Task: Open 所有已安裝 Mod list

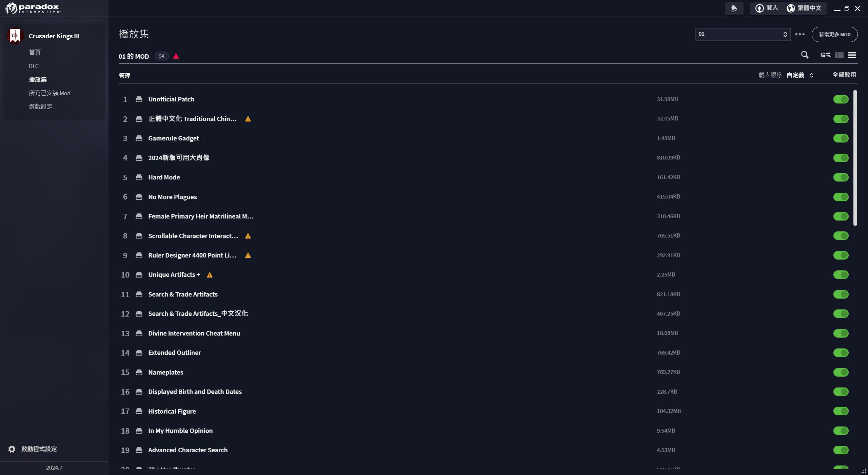Action: pyautogui.click(x=50, y=93)
